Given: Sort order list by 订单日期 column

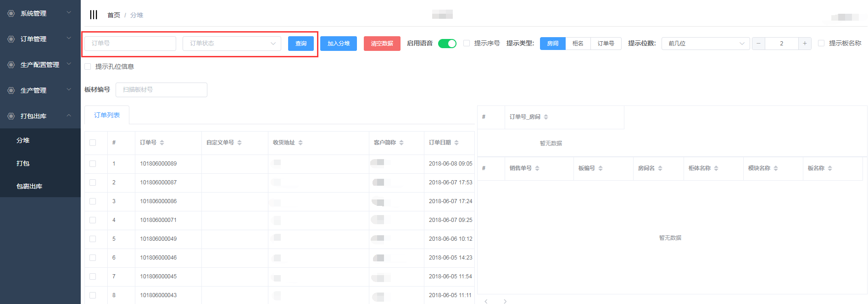Looking at the screenshot, I should 456,143.
